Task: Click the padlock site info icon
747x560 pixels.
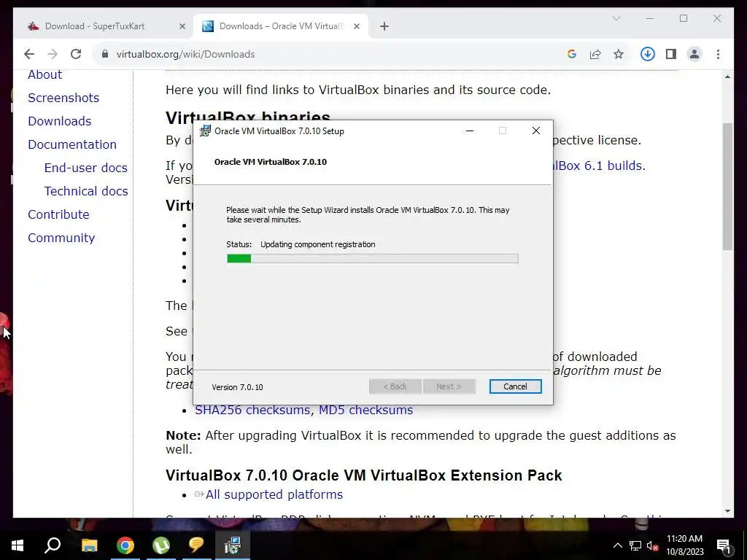Action: pyautogui.click(x=105, y=54)
